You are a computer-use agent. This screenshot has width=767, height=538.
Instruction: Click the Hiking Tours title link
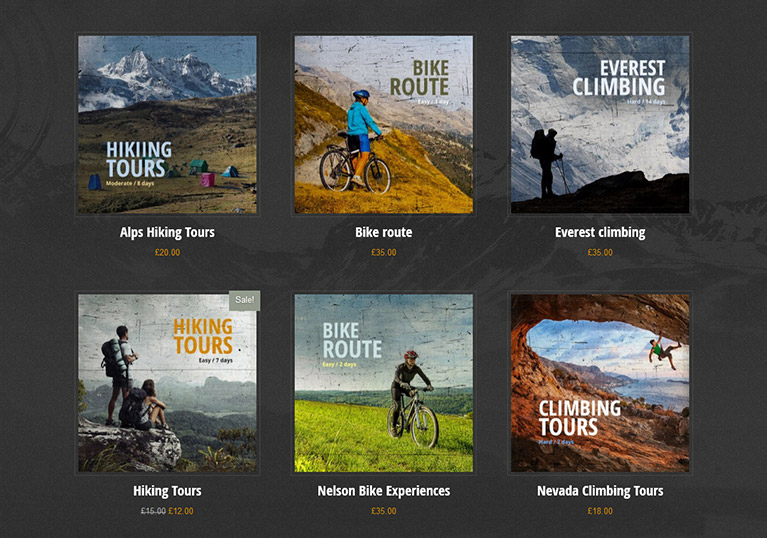[167, 491]
